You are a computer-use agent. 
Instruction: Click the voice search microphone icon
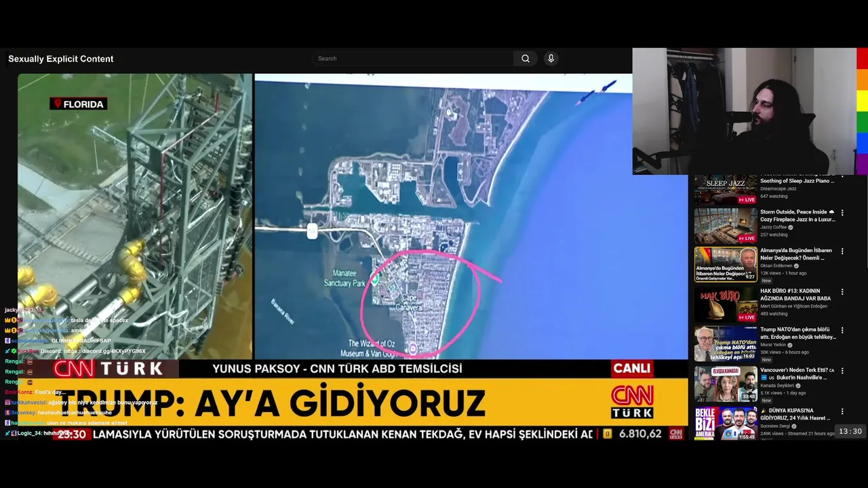(x=551, y=58)
